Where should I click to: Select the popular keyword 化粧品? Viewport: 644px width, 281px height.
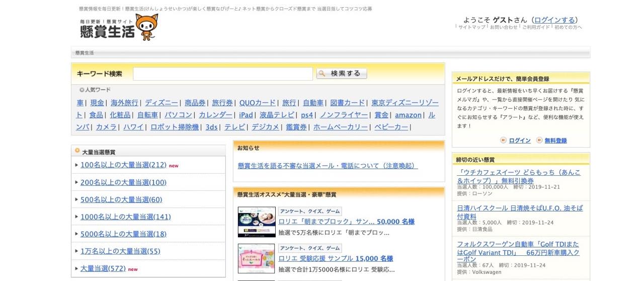pos(120,115)
